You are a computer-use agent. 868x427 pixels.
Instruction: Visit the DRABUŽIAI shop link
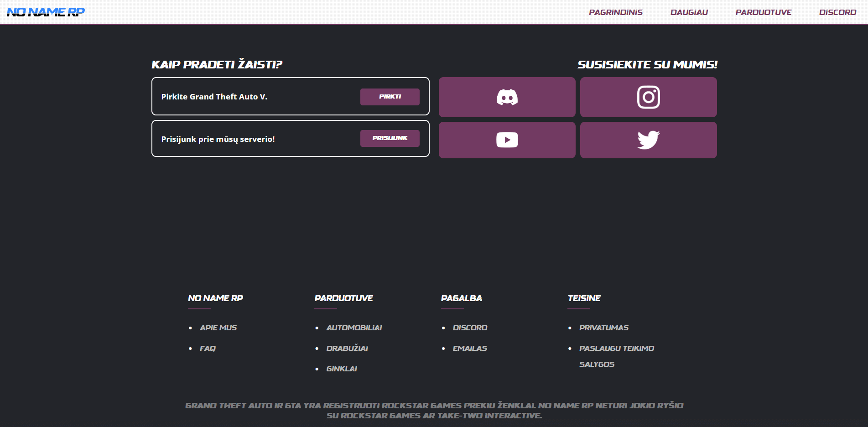click(347, 348)
